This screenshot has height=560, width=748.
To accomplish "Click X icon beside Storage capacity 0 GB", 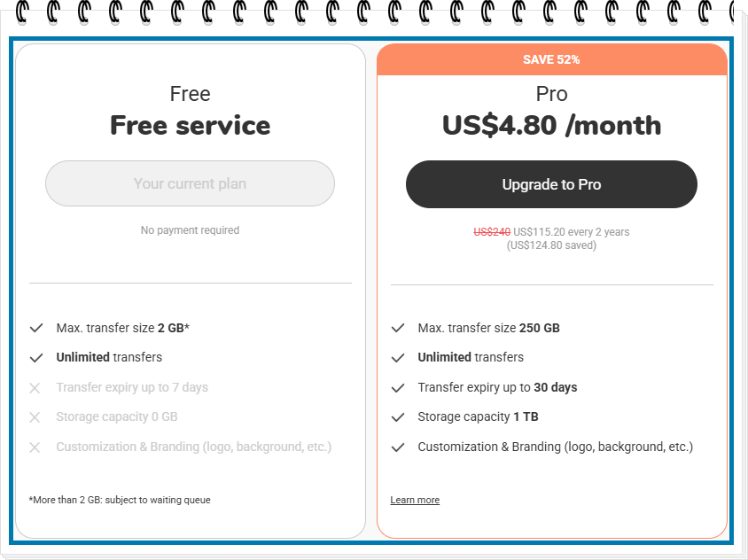I will click(x=35, y=417).
